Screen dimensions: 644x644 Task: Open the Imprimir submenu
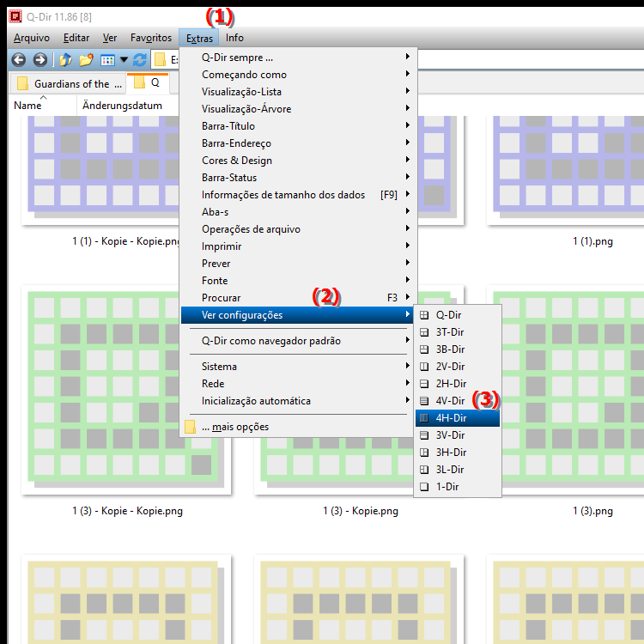[x=297, y=246]
